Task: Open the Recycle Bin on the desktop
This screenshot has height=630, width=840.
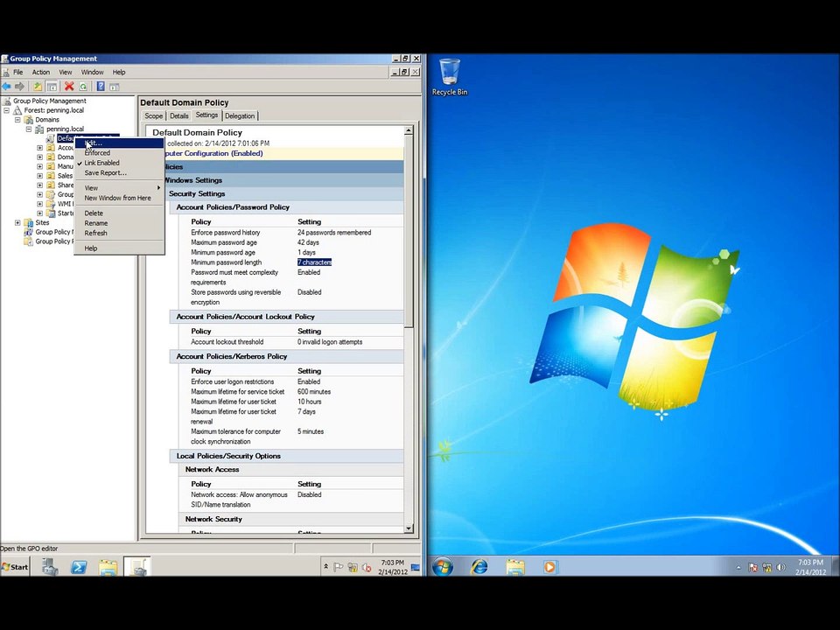Action: click(x=450, y=77)
